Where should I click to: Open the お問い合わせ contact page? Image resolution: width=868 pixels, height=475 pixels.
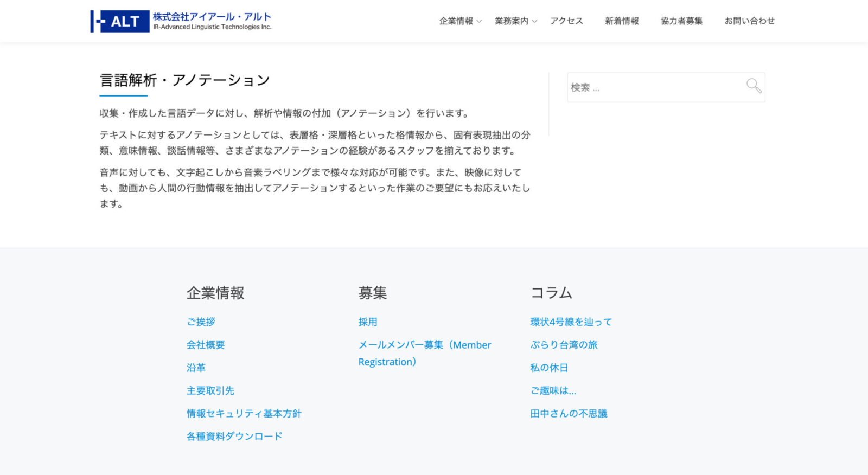749,21
